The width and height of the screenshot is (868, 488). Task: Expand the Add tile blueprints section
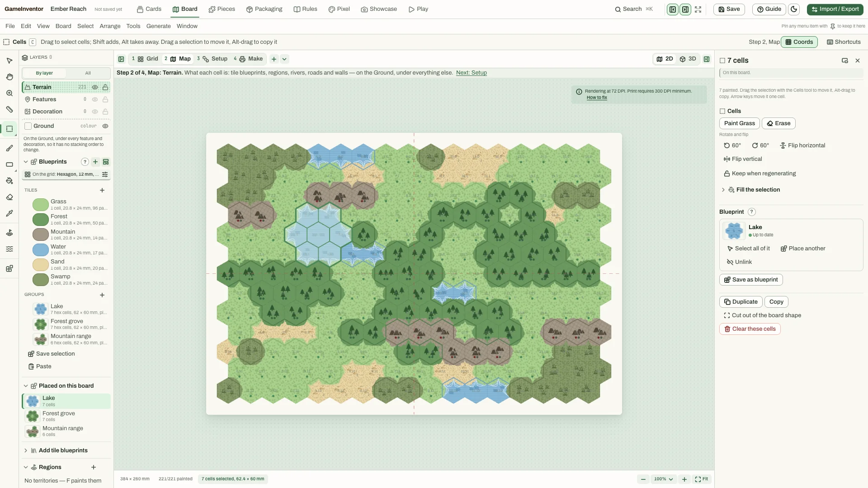(26, 450)
